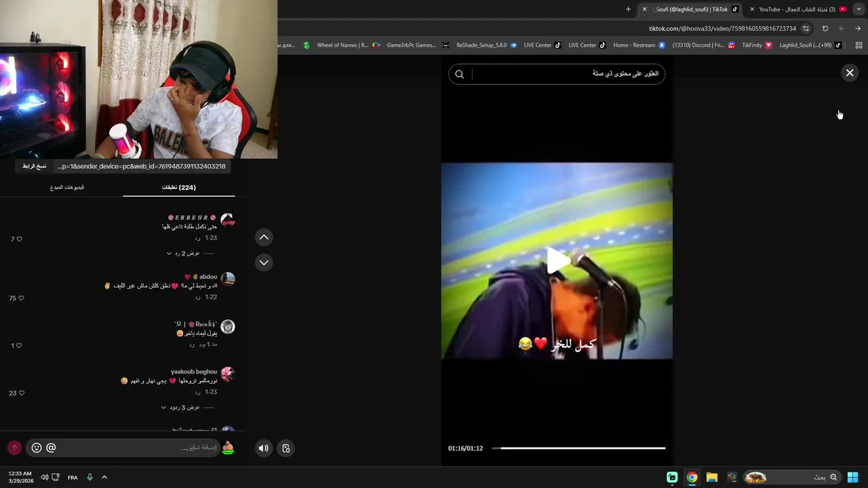The image size is (868, 488).
Task: Go to next video with down arrow
Action: pyautogui.click(x=264, y=262)
